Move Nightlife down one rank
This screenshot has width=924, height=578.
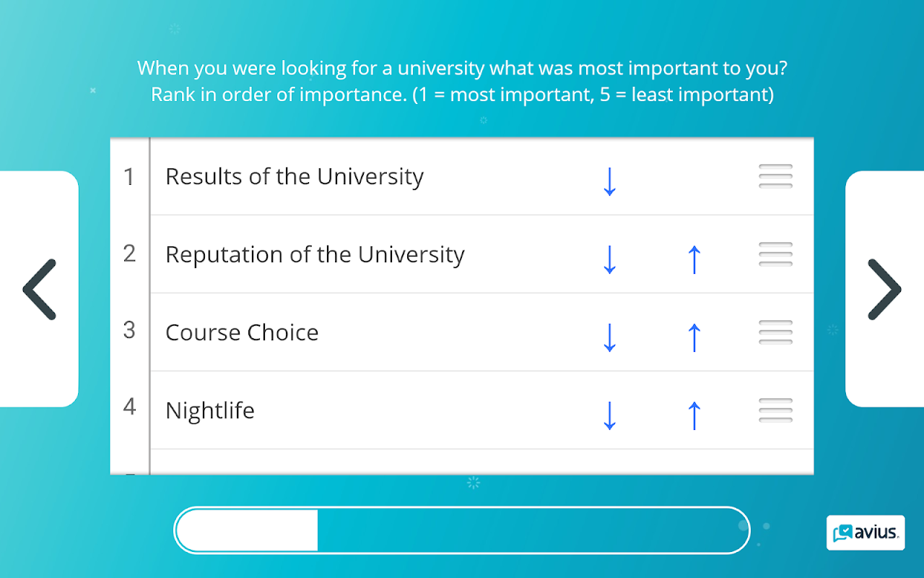[x=609, y=415]
